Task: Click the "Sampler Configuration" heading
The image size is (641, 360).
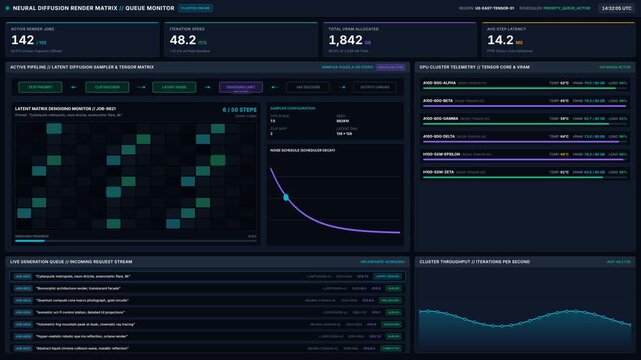Action: pyautogui.click(x=293, y=108)
